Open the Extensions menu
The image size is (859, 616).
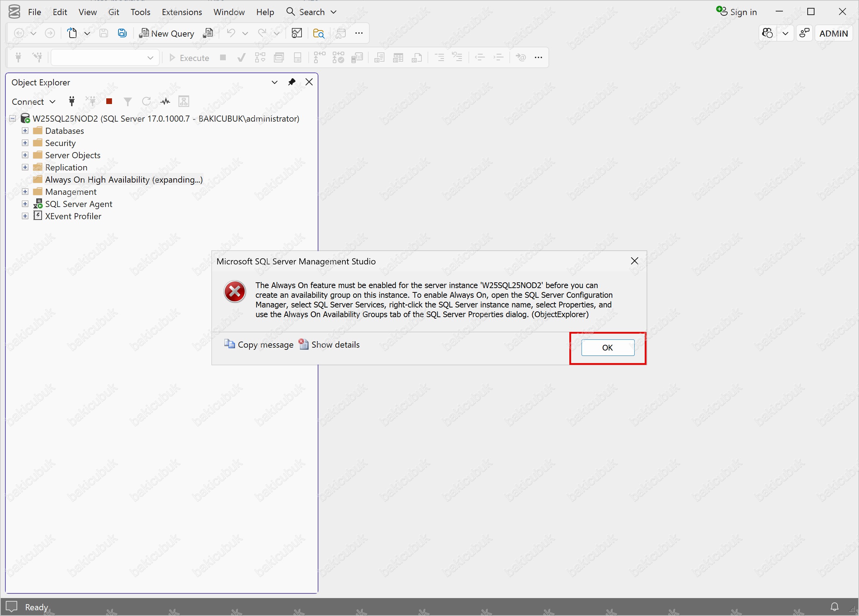click(x=182, y=12)
